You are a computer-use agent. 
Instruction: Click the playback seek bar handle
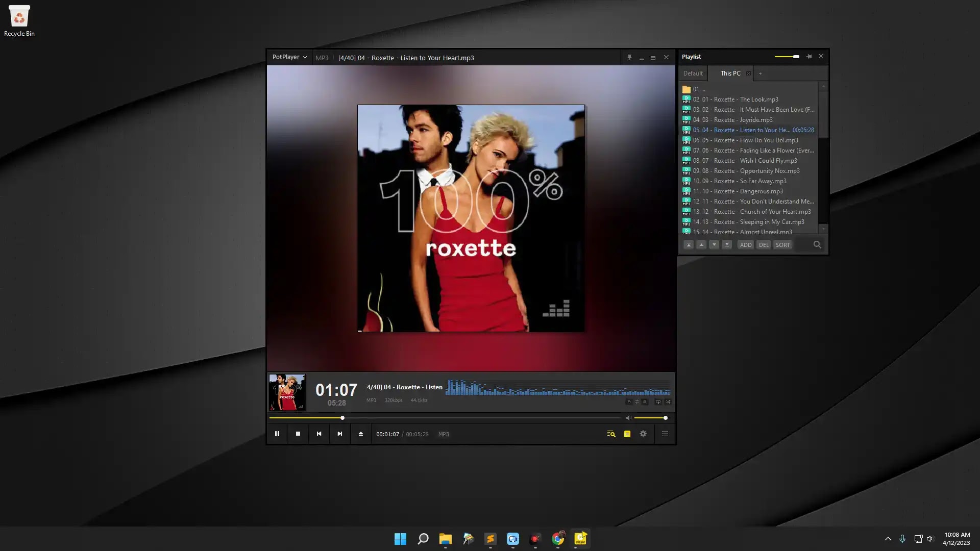[342, 418]
